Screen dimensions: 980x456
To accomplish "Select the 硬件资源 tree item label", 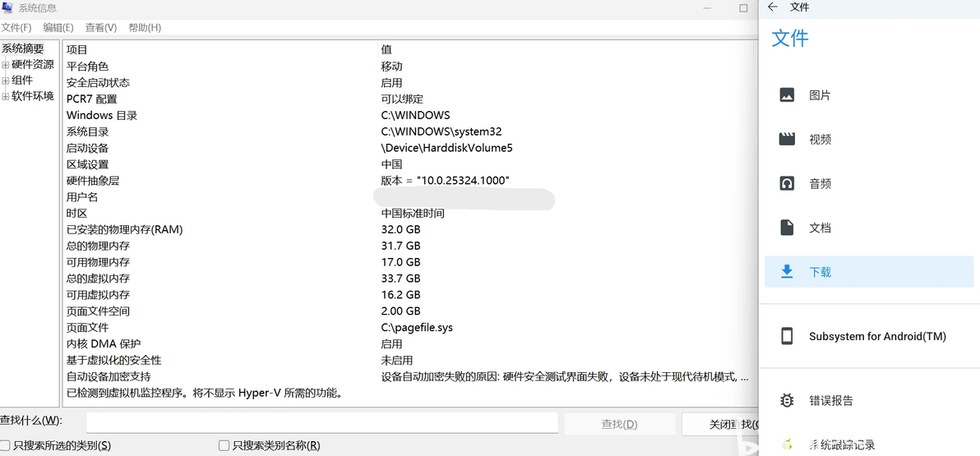I will coord(33,64).
